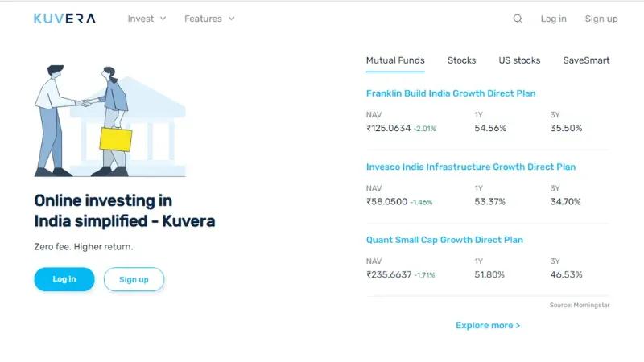Switch to the US stocks tab

[x=519, y=60]
